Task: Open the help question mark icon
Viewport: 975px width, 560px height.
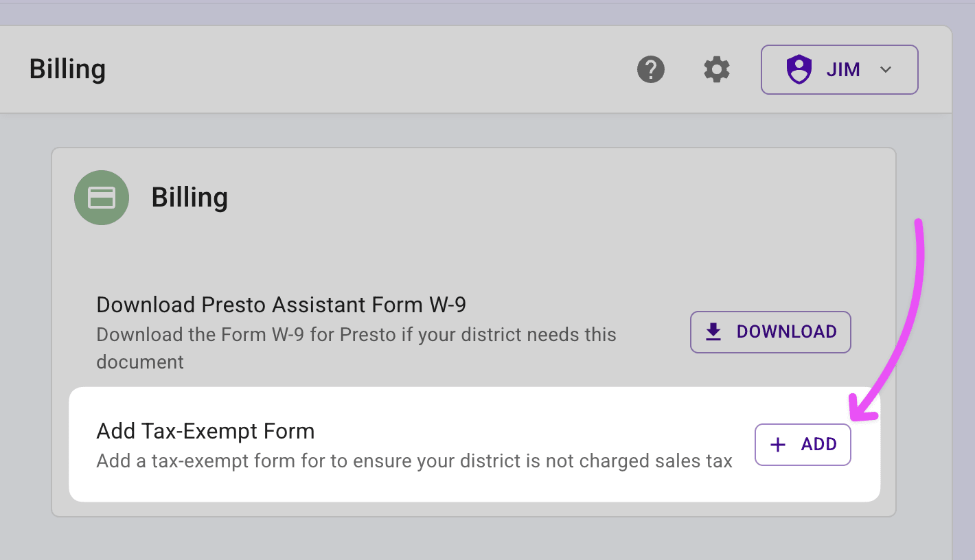Action: (650, 69)
